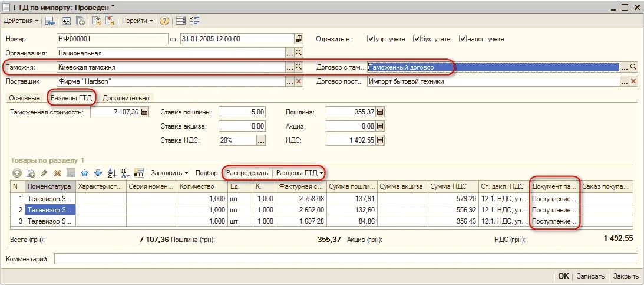This screenshot has width=644, height=285.
Task: Click the Записать button
Action: tap(590, 276)
